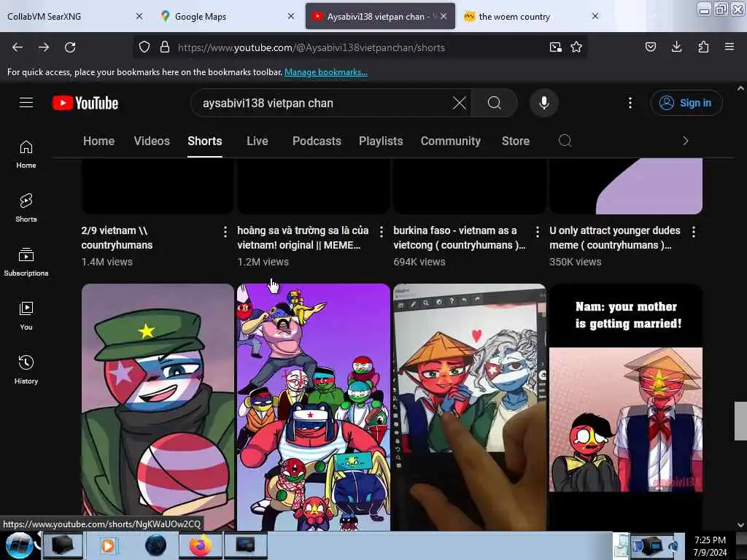Open the Pocket save icon
The image size is (747, 560).
tap(651, 47)
